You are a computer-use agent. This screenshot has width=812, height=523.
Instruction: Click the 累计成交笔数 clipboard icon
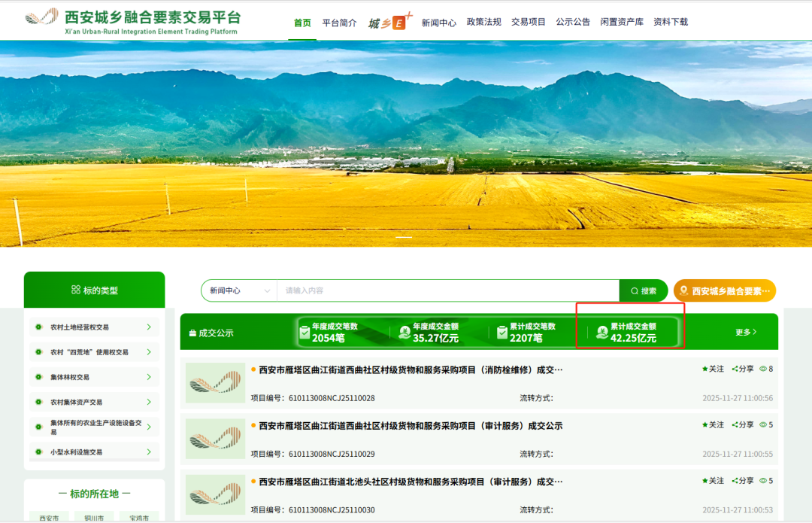click(x=502, y=332)
